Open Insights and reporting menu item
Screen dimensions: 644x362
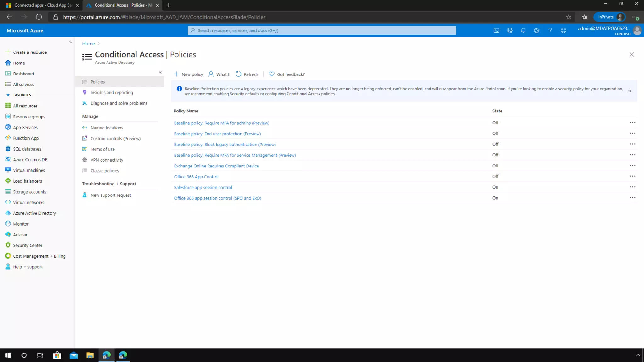112,92
